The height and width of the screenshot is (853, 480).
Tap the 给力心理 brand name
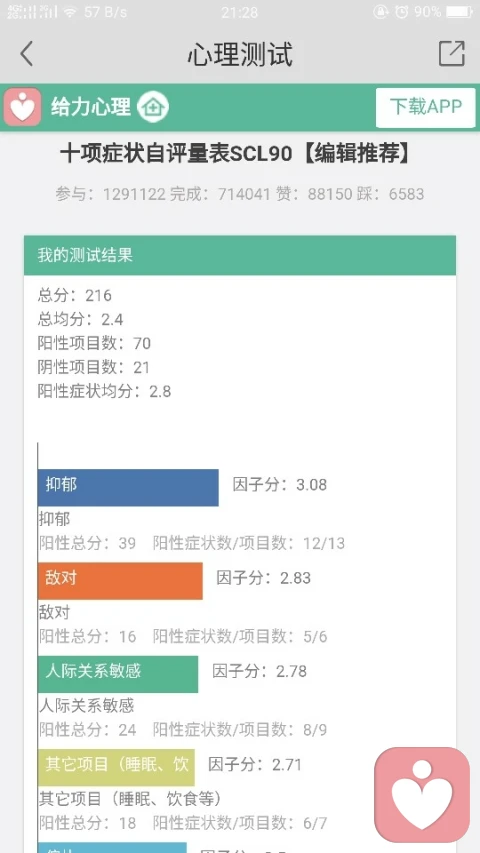[x=91, y=107]
